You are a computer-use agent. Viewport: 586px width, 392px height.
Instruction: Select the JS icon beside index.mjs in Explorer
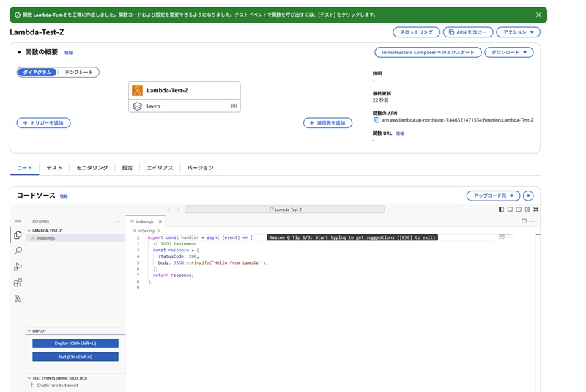click(33, 238)
